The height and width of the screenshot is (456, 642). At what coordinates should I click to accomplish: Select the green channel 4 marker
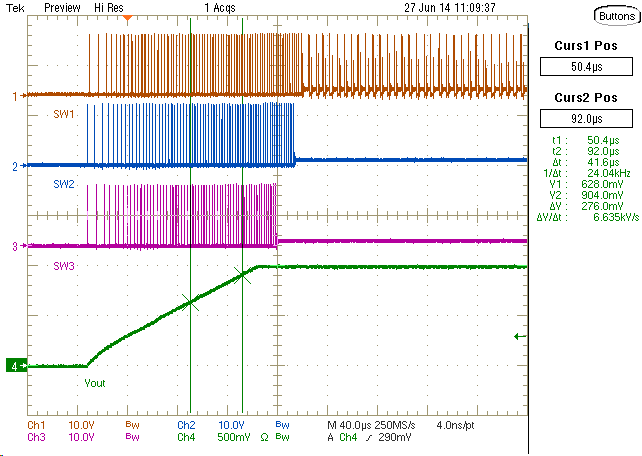pyautogui.click(x=15, y=367)
